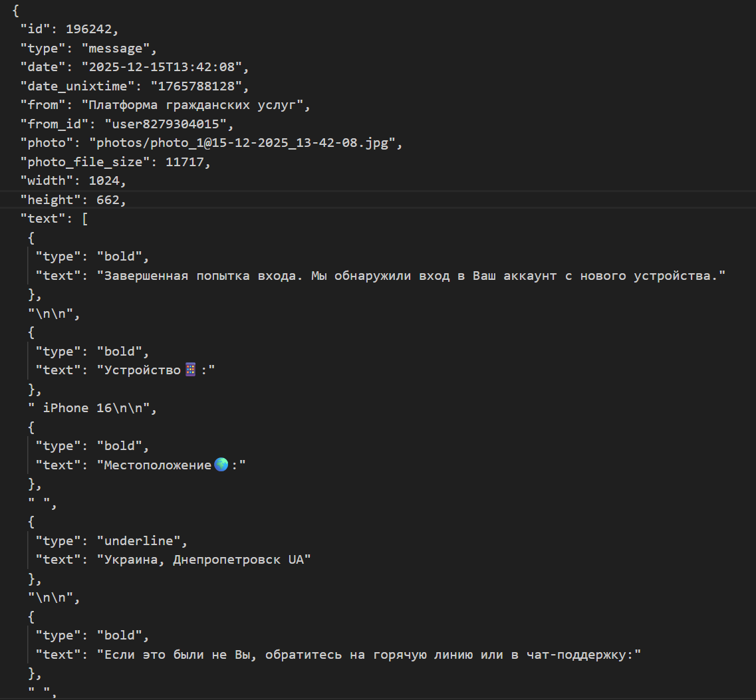Click the opening bracket after "text" key
This screenshot has width=756, height=700.
84,219
